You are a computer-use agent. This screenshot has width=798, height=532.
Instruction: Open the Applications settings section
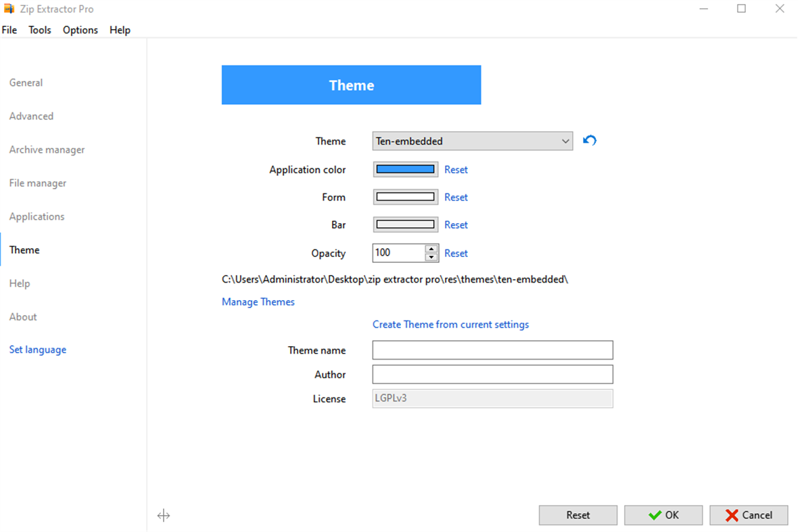(37, 216)
